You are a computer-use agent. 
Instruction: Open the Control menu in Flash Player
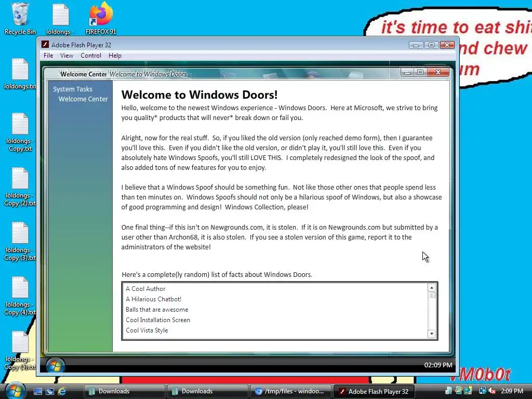91,55
